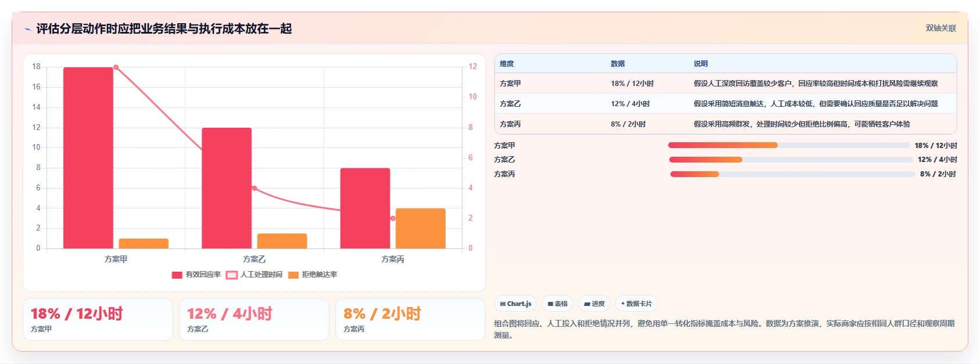
Task: Select the 方案甲 orange bar in chart
Action: (x=143, y=243)
